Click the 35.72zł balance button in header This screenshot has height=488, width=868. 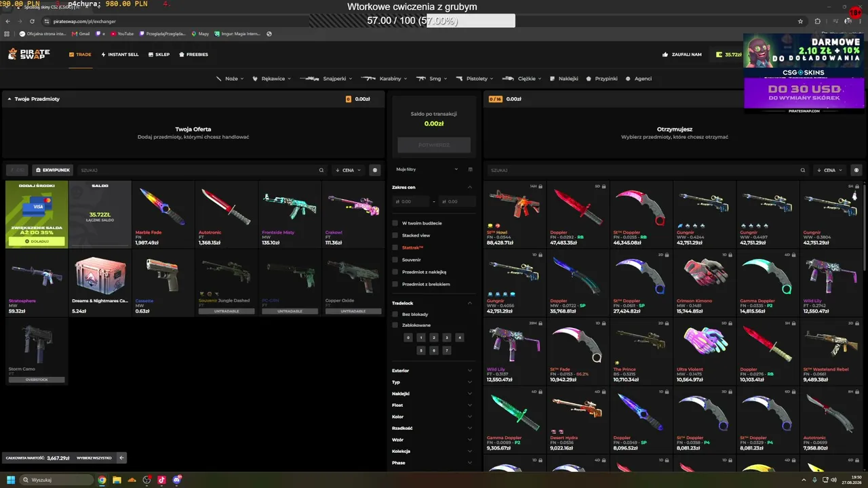(728, 54)
